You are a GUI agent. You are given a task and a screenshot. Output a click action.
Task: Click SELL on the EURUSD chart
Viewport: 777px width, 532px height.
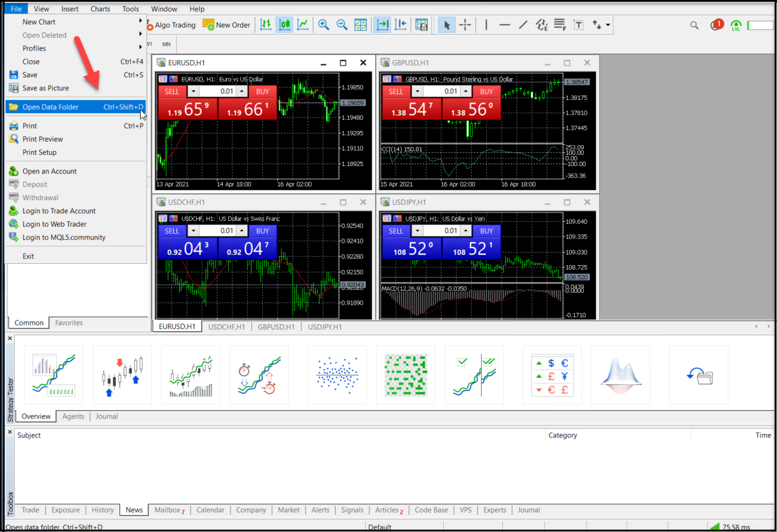(172, 92)
